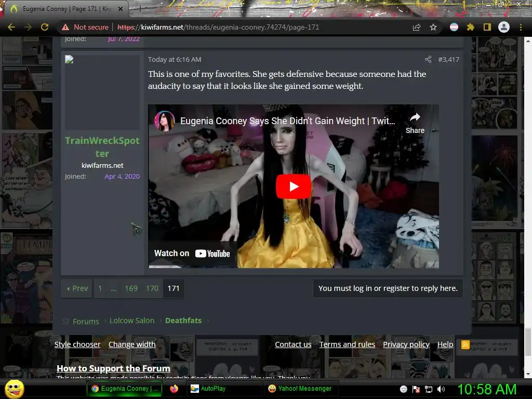Open the Lolcow Salon breadcrumb
The height and width of the screenshot is (399, 532).
[x=132, y=321]
